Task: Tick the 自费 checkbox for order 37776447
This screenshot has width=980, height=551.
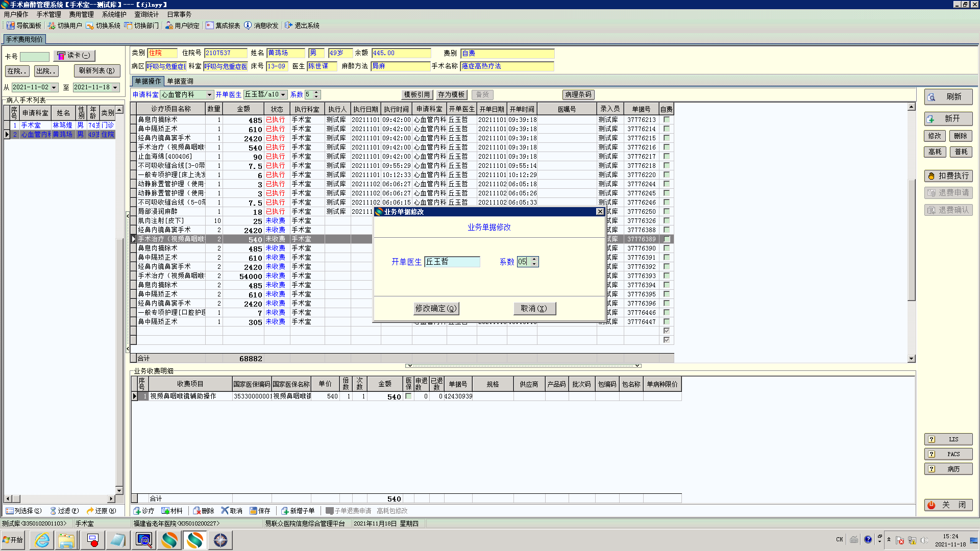Action: pyautogui.click(x=666, y=322)
